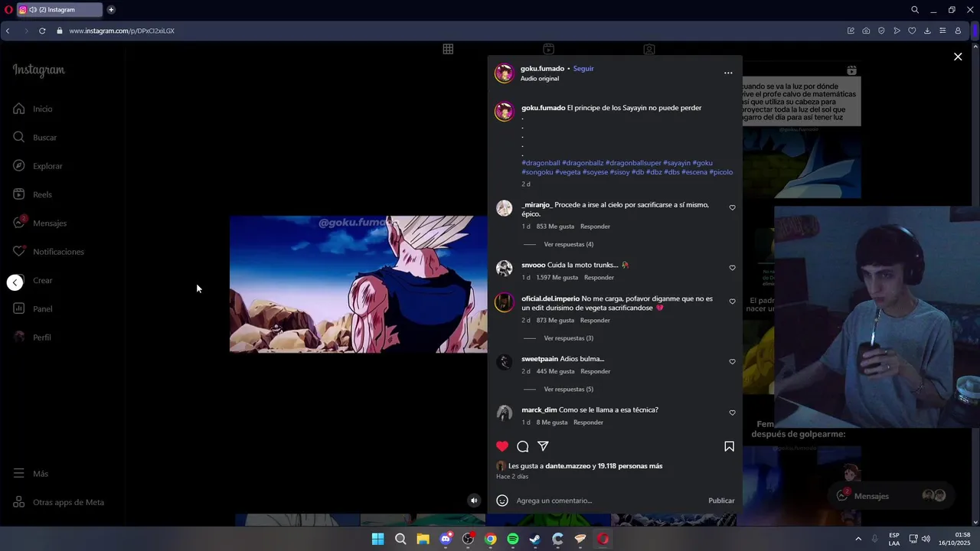Unlike the post with red heart
The width and height of the screenshot is (980, 551).
502,446
